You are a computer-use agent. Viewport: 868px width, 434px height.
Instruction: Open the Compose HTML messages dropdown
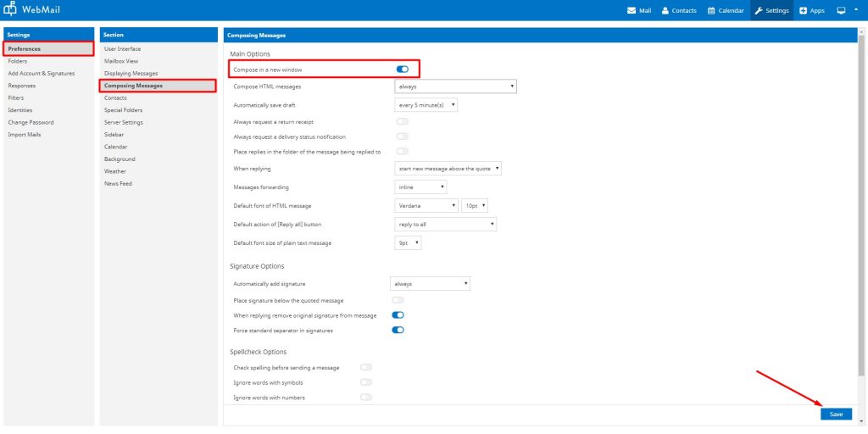[x=456, y=86]
